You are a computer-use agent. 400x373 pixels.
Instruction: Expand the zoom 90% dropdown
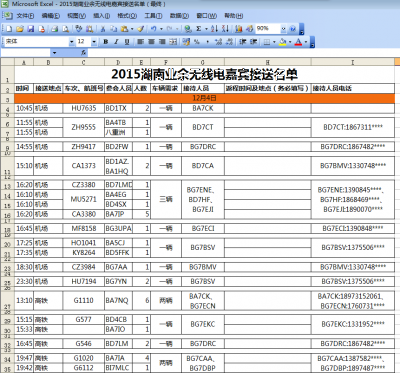click(x=283, y=29)
